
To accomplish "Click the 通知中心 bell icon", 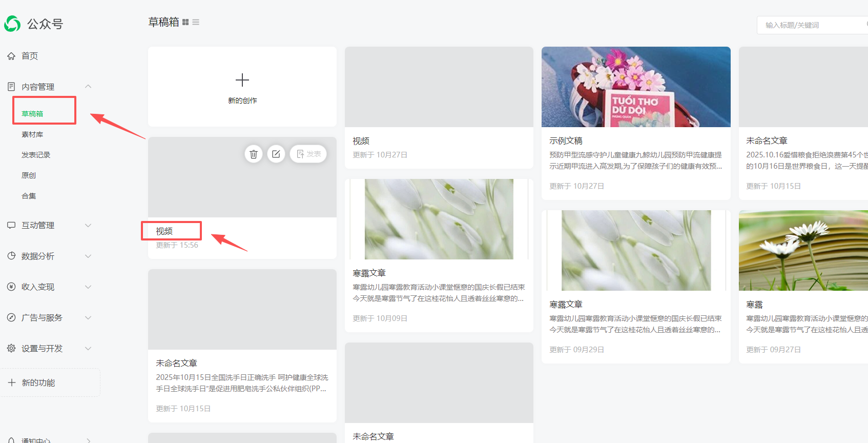I will click(x=11, y=440).
